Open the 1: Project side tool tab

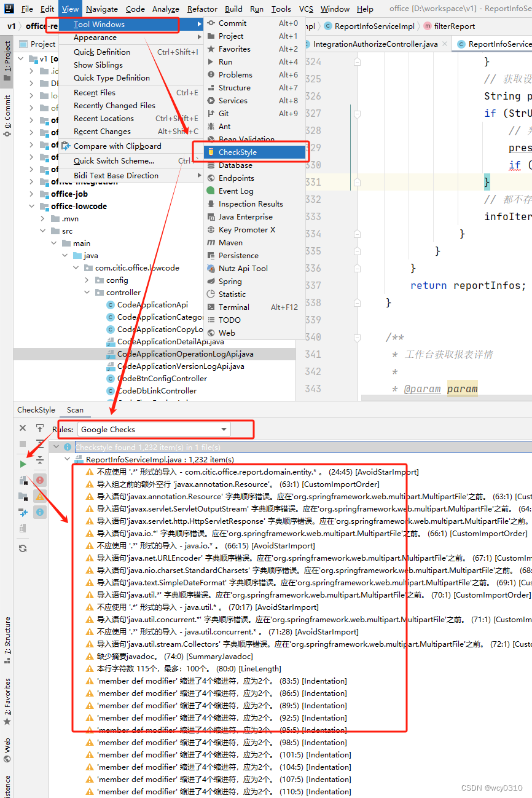pyautogui.click(x=7, y=61)
